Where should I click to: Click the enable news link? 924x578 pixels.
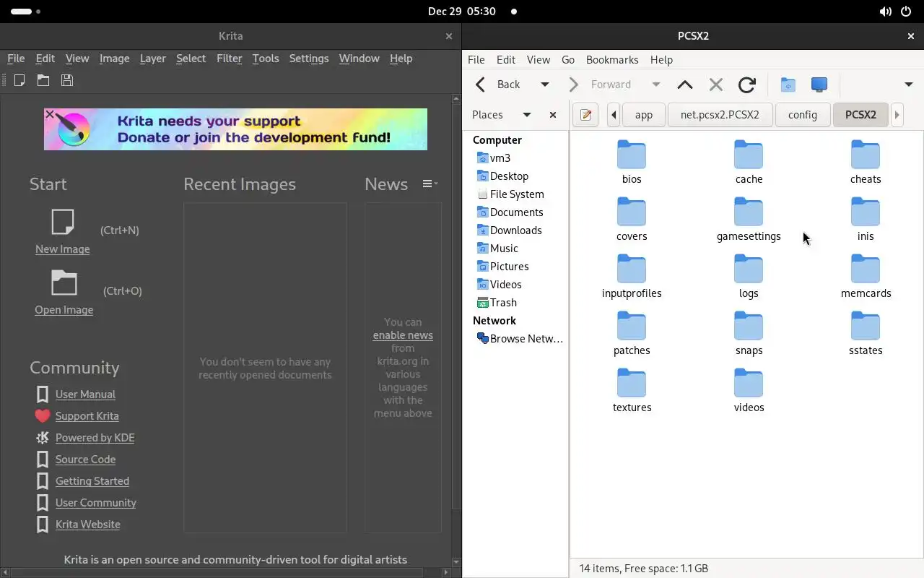[403, 335]
